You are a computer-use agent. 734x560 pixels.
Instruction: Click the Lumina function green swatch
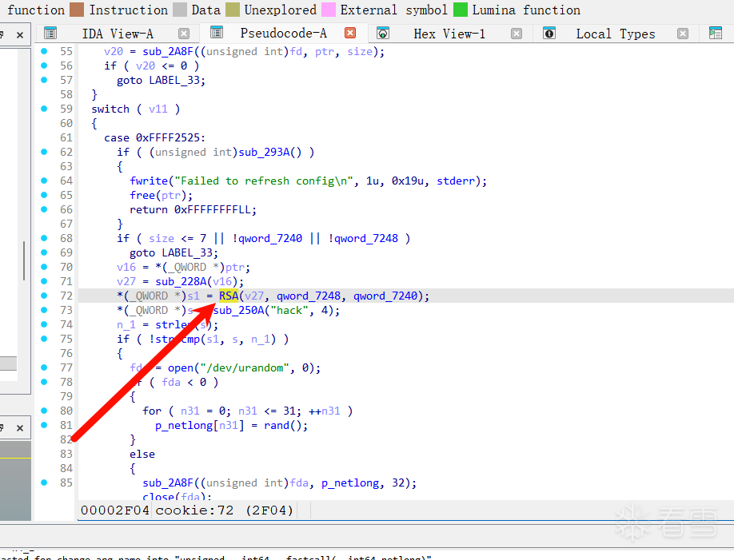(x=461, y=10)
